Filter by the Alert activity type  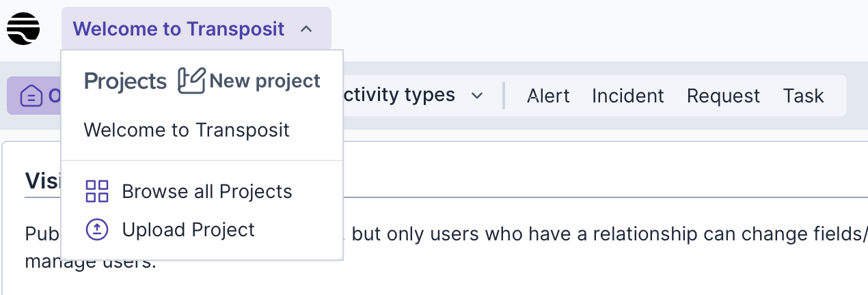click(x=548, y=96)
